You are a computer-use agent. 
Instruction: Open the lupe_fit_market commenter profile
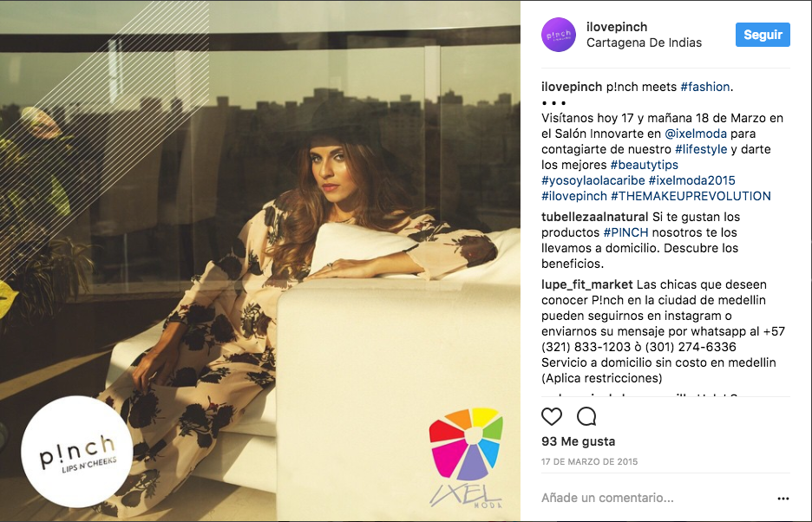(586, 284)
